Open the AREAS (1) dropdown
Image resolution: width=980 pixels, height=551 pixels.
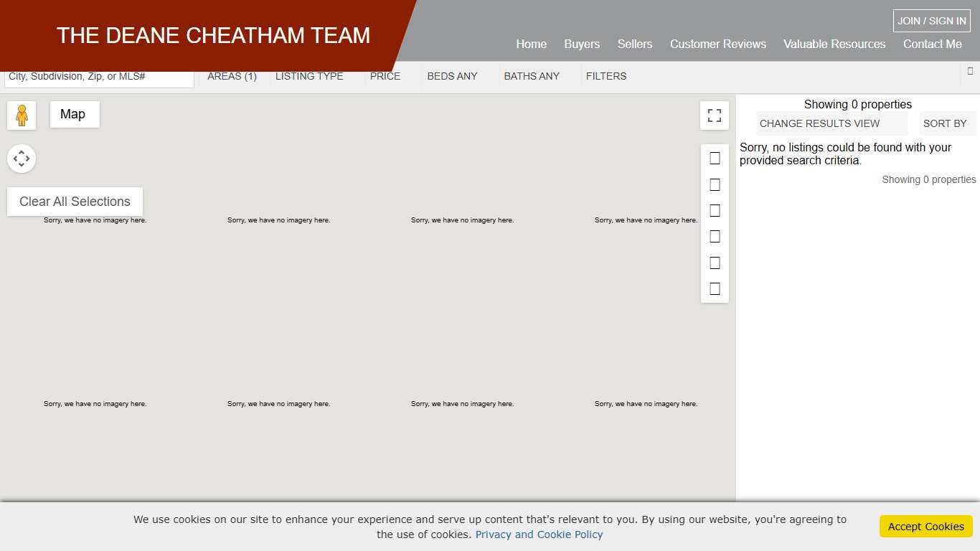[232, 76]
